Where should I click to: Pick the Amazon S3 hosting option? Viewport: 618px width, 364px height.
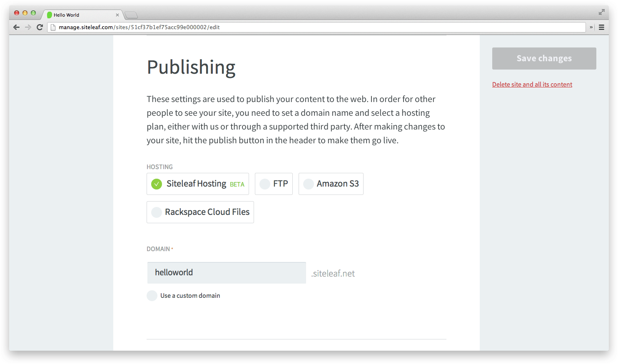(x=331, y=184)
